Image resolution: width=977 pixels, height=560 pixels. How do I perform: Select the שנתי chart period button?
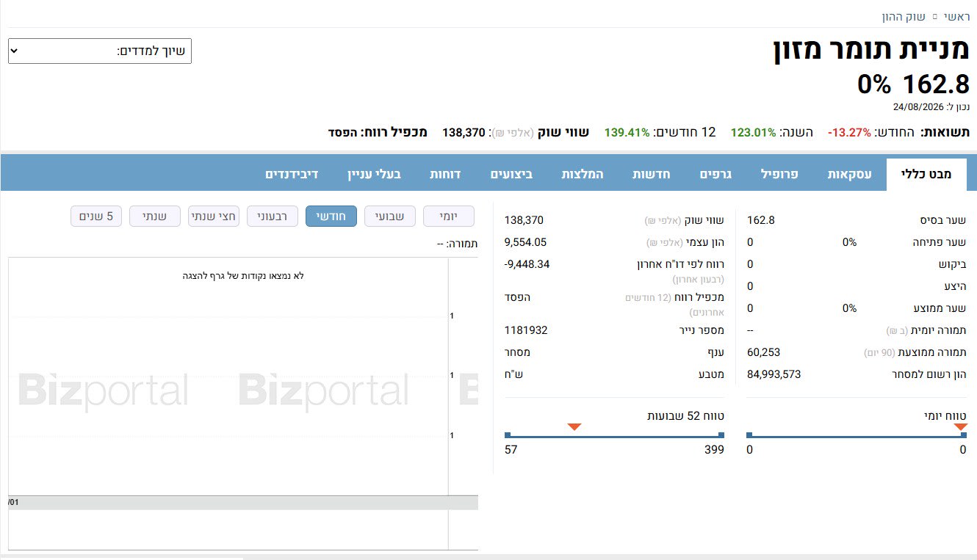click(x=155, y=217)
